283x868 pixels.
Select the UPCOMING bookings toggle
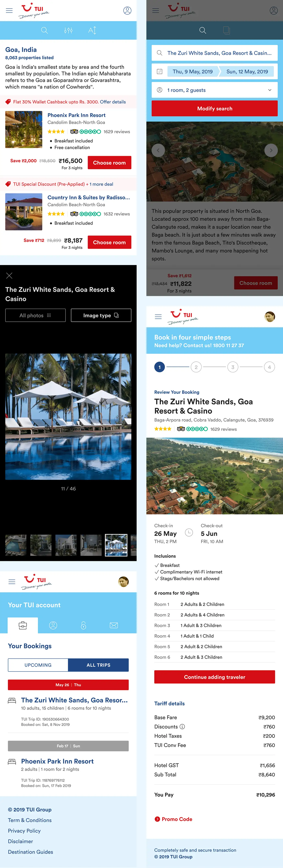pos(38,665)
